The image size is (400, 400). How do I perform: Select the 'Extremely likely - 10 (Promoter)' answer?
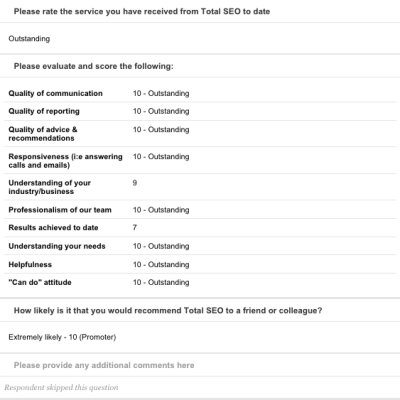point(62,337)
